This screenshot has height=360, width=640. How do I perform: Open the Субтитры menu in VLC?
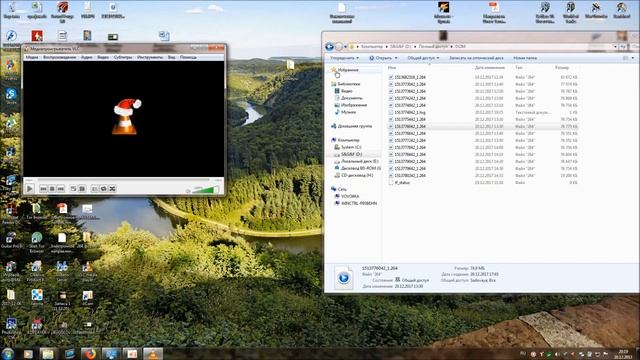123,57
